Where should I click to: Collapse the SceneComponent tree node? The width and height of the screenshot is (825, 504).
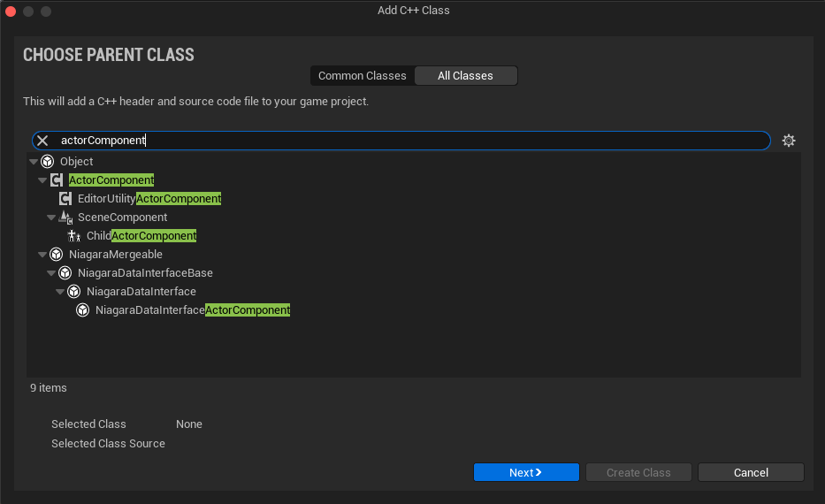click(51, 218)
